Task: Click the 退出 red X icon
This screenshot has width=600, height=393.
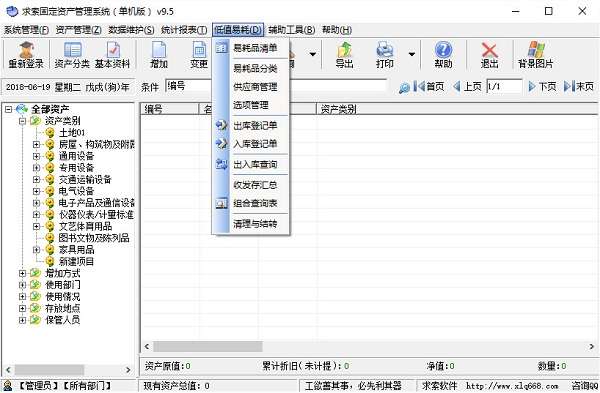Action: pyautogui.click(x=489, y=55)
